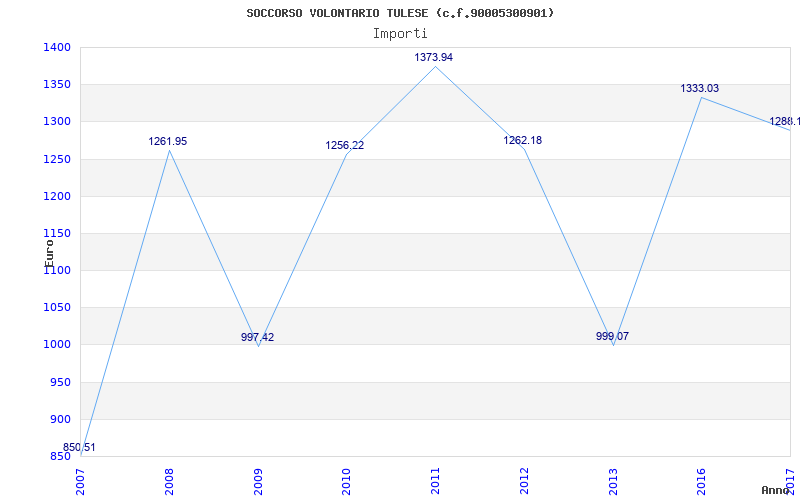This screenshot has height=500, width=800.
Task: Click the Anno x-axis title
Action: 775,490
